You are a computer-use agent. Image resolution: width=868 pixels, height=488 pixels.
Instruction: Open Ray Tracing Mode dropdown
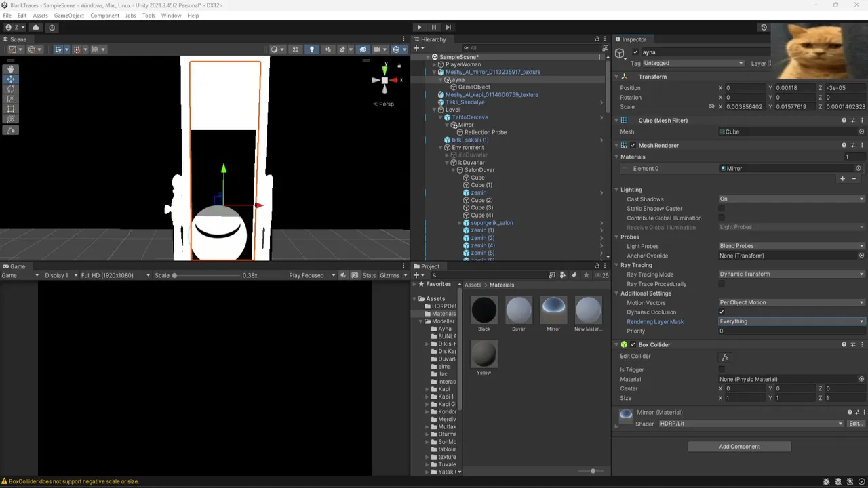point(792,274)
